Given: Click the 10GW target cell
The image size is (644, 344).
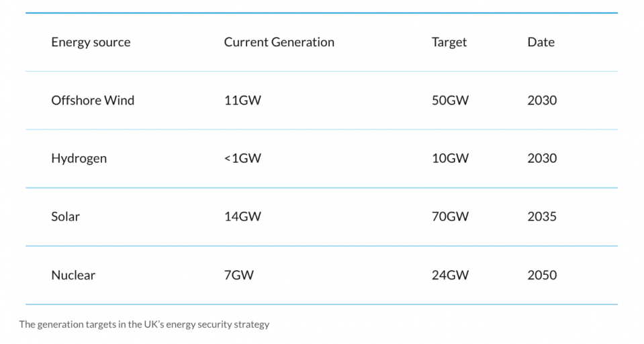Looking at the screenshot, I should pyautogui.click(x=450, y=159).
